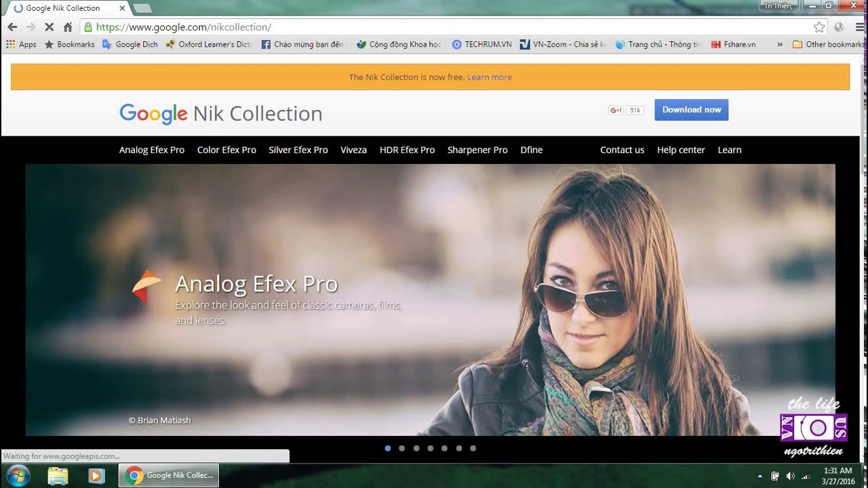Viewport: 868px width, 488px height.
Task: Click the Windows Start orb
Action: 18,475
